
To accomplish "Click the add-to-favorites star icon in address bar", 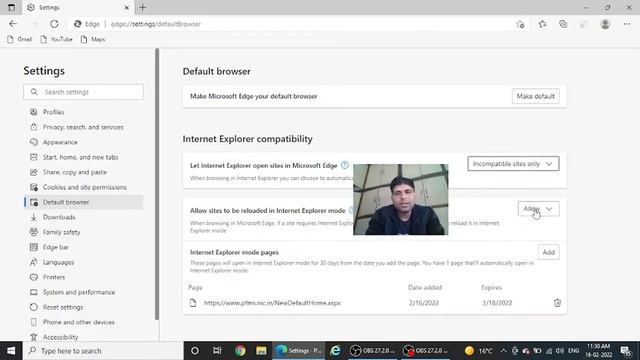I will coord(520,24).
